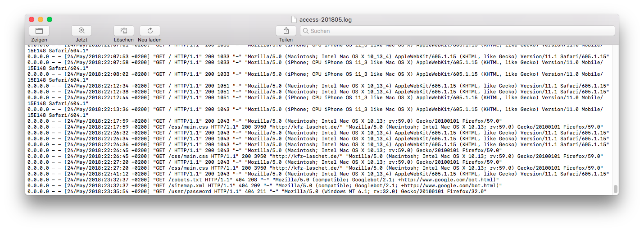644x231 pixels.
Task: Click the Safari request at 22:41:12
Action: point(318,174)
